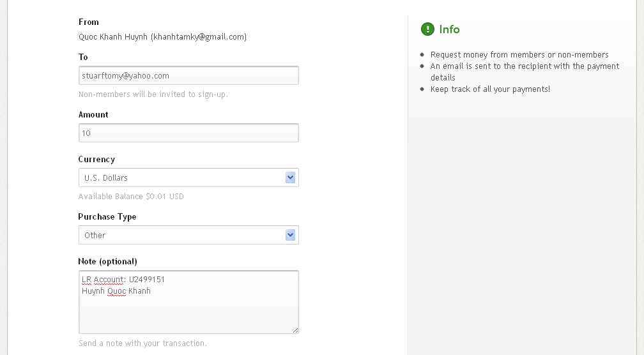The width and height of the screenshot is (644, 355).
Task: Click the 'Keep track of all your payments!' bullet
Action: point(490,89)
